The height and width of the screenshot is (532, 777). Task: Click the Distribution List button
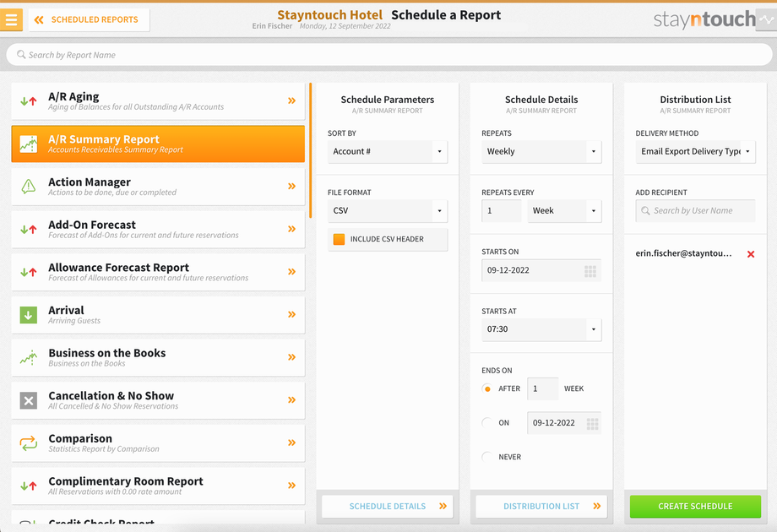point(541,506)
